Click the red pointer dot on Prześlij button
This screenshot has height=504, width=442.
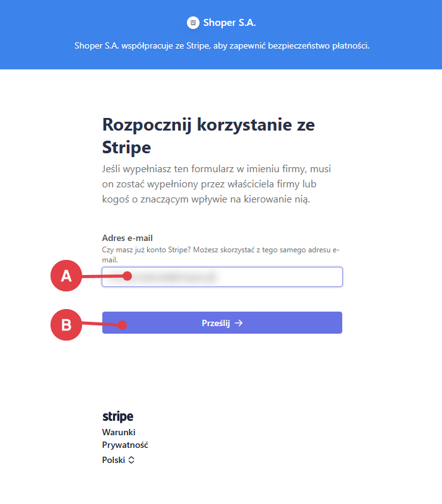tap(123, 325)
